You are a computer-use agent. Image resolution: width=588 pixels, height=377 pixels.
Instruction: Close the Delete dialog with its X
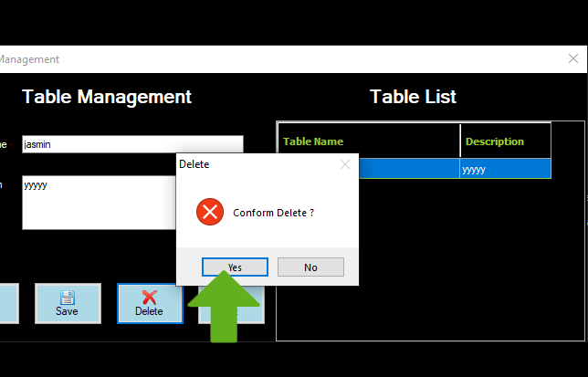click(344, 164)
